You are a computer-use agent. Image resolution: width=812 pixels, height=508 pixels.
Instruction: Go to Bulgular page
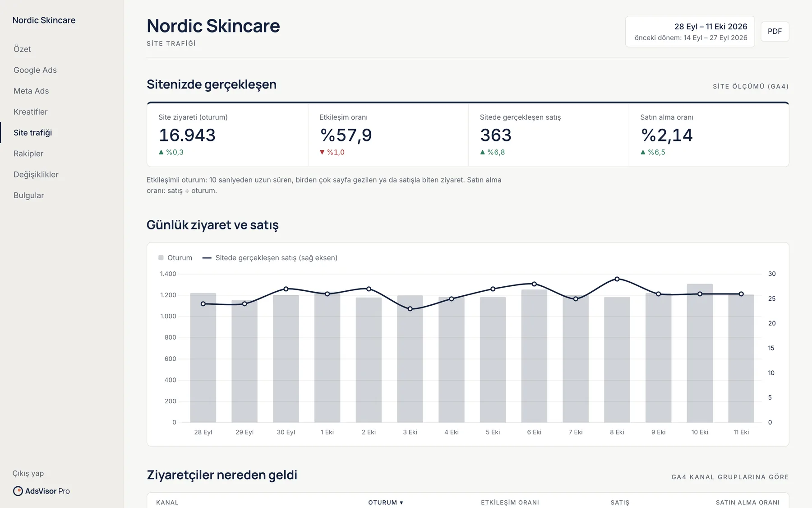click(x=29, y=195)
